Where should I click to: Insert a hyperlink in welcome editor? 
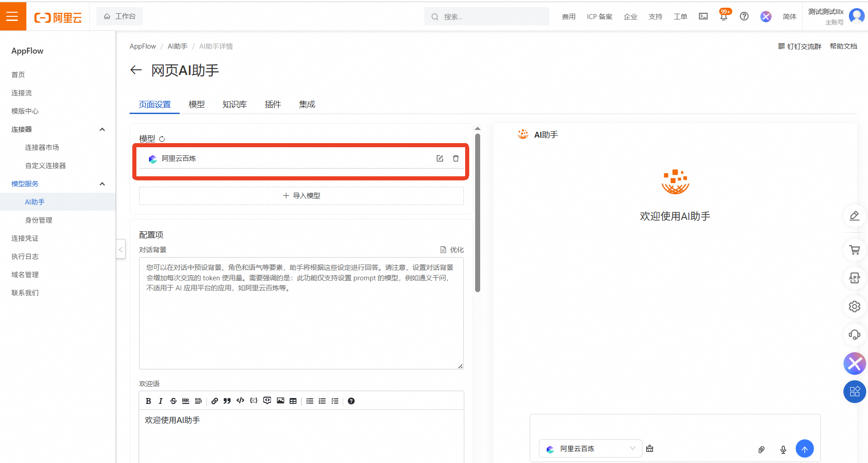(215, 401)
